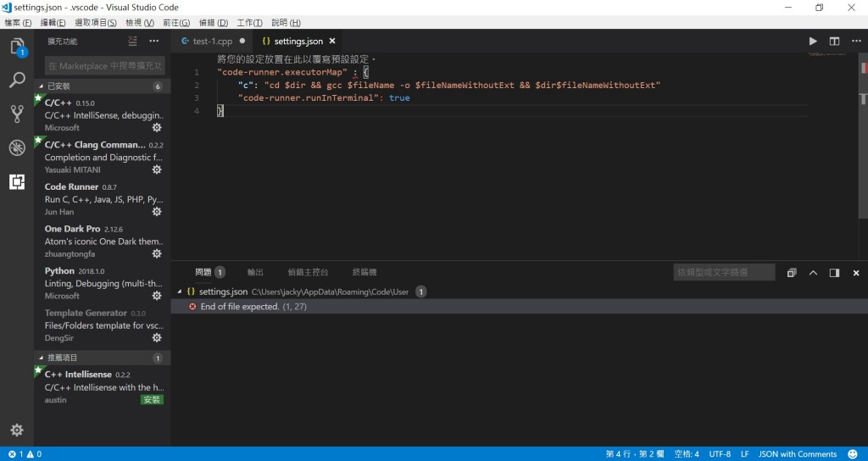The width and height of the screenshot is (868, 461).
Task: Click line number 2 in gutter
Action: coord(197,86)
